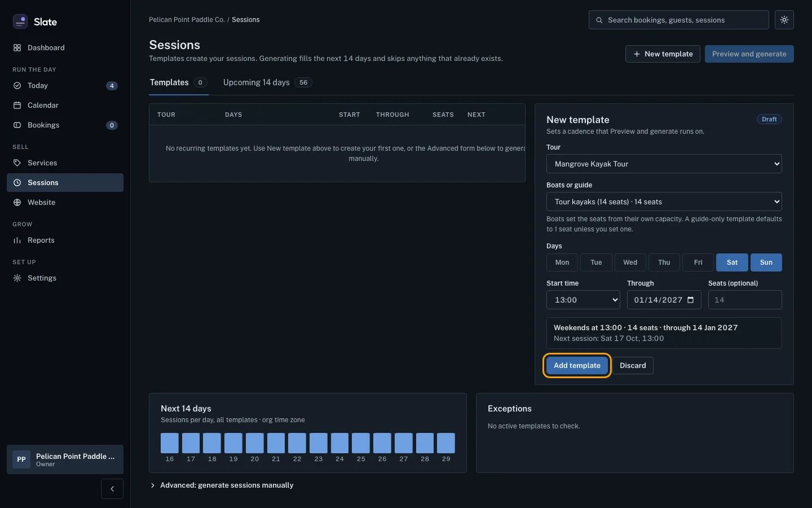Click the Services tag icon
This screenshot has height=508, width=812.
tap(17, 163)
